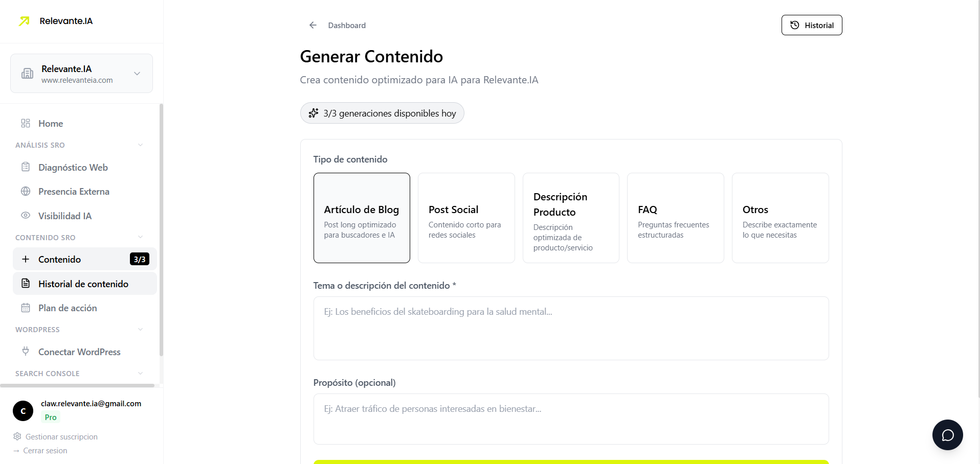This screenshot has width=980, height=464.
Task: Go to Home in the sidebar
Action: pos(50,123)
